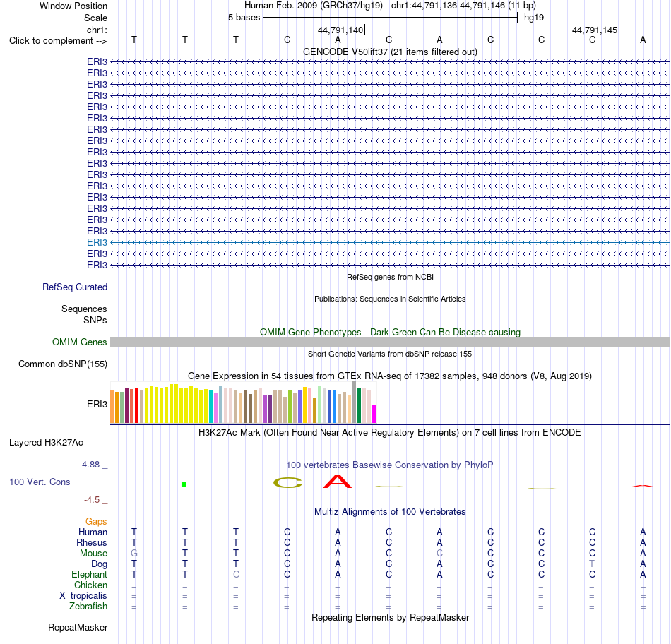Click the Dog alignment row label

(x=100, y=564)
